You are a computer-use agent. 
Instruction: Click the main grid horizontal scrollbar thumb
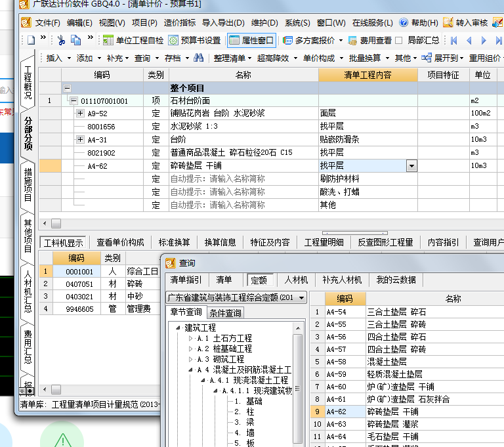coord(56,223)
